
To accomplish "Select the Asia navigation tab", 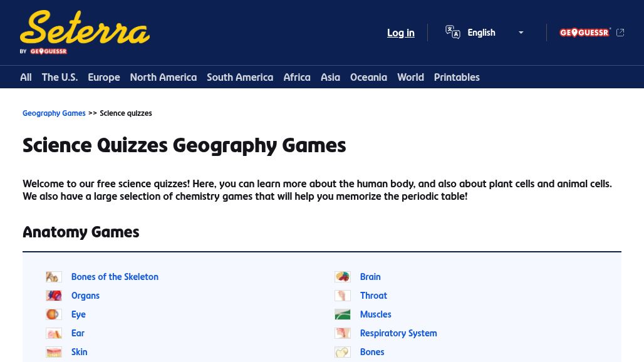I will click(330, 77).
